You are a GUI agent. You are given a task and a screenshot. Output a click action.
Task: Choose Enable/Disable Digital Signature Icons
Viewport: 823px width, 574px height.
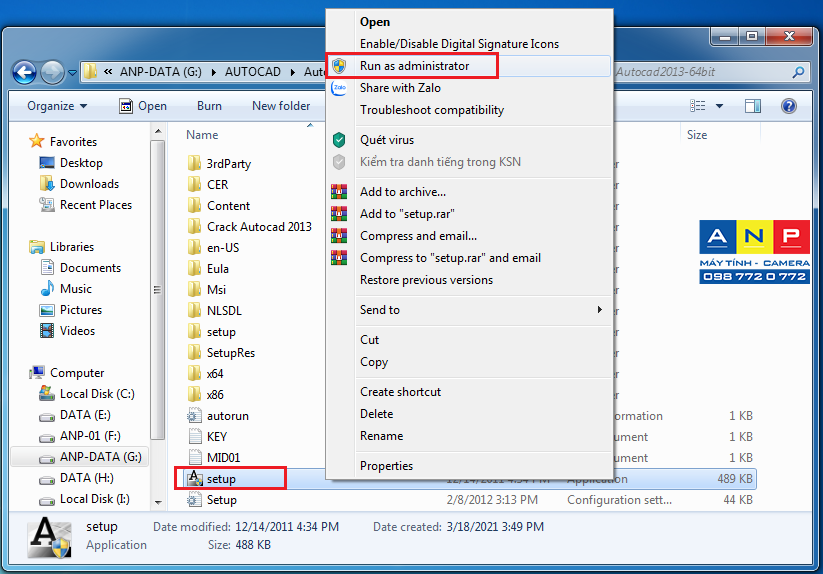[x=470, y=44]
